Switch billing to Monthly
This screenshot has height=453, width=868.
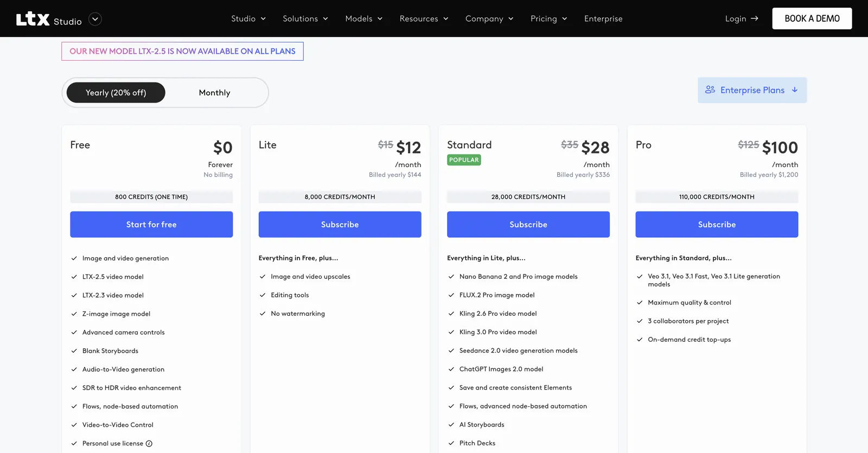pos(215,93)
